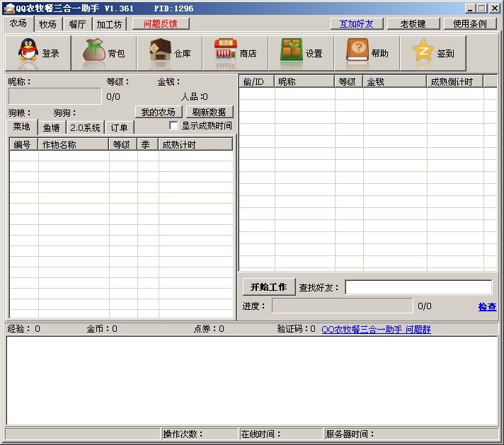This screenshot has height=445, width=504.
Task: Close the QQ农牧餐三合一助手 window
Action: coord(494,8)
